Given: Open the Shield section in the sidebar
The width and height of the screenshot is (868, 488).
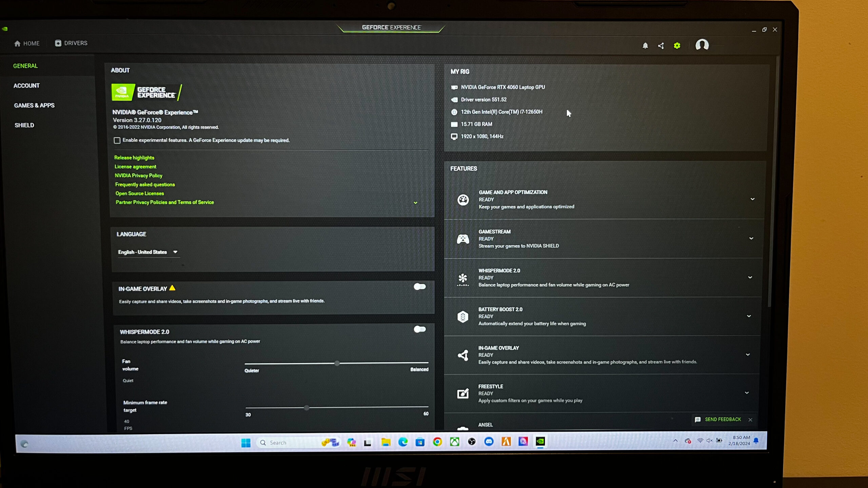Looking at the screenshot, I should [24, 125].
